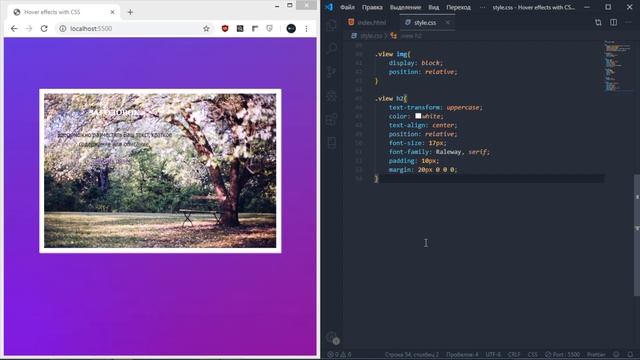Change the UTF-8 encoding in the status bar
This screenshot has height=360, width=640.
coord(493,354)
